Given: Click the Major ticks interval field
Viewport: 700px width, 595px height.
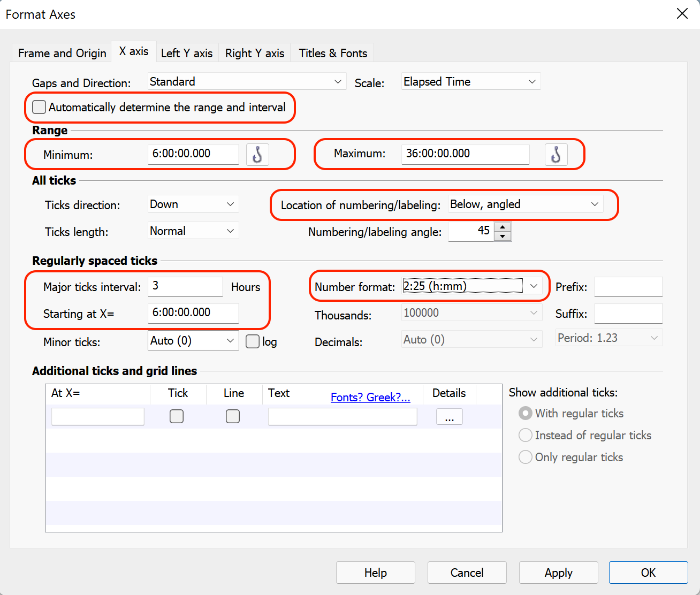Looking at the screenshot, I should 185,286.
